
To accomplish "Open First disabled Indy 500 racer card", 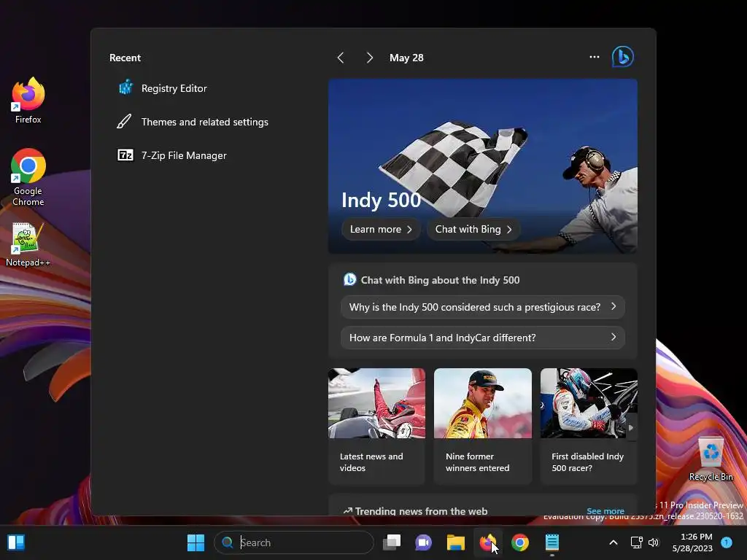I will click(x=589, y=426).
